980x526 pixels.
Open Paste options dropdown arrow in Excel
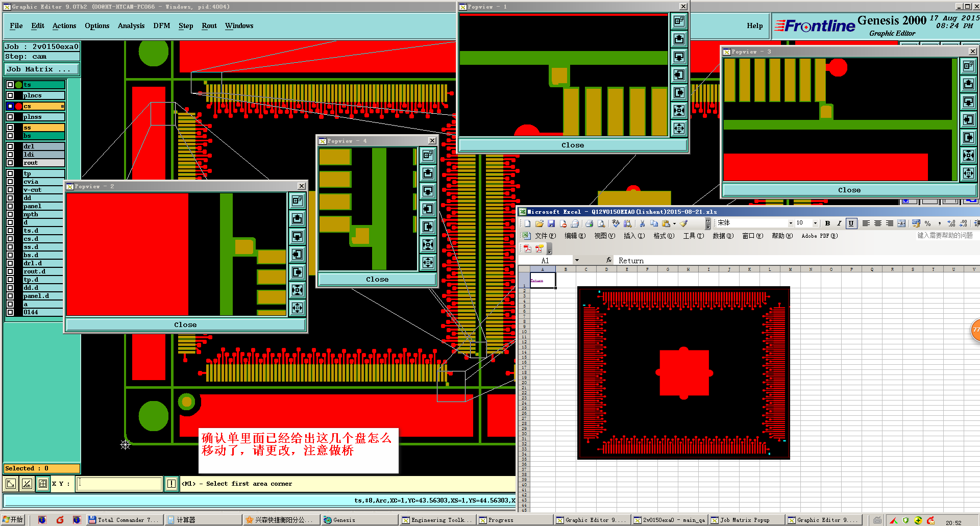click(x=674, y=223)
